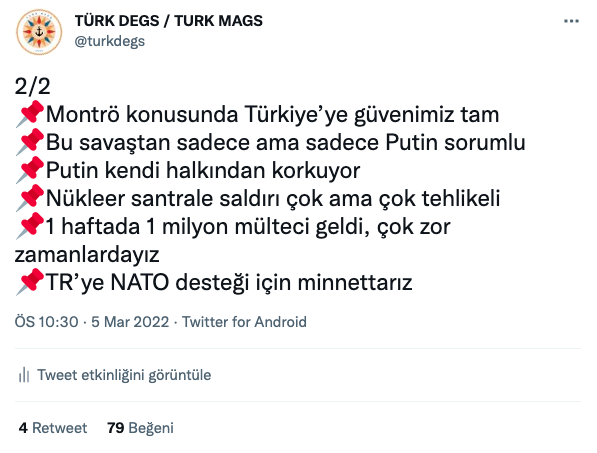Viewport: 597px width, 453px height.
Task: Click the ÖS 10:30 timestamp
Action: point(46,322)
